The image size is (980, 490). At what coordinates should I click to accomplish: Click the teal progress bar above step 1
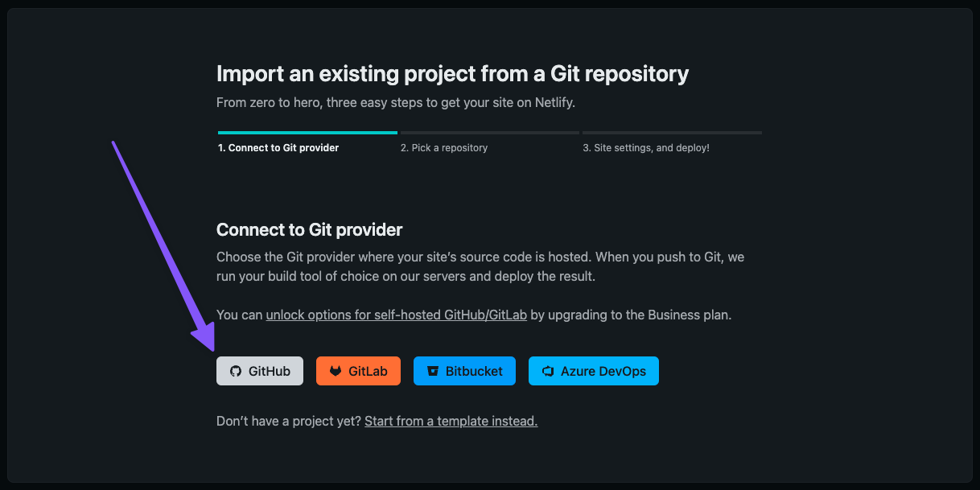pos(307,132)
